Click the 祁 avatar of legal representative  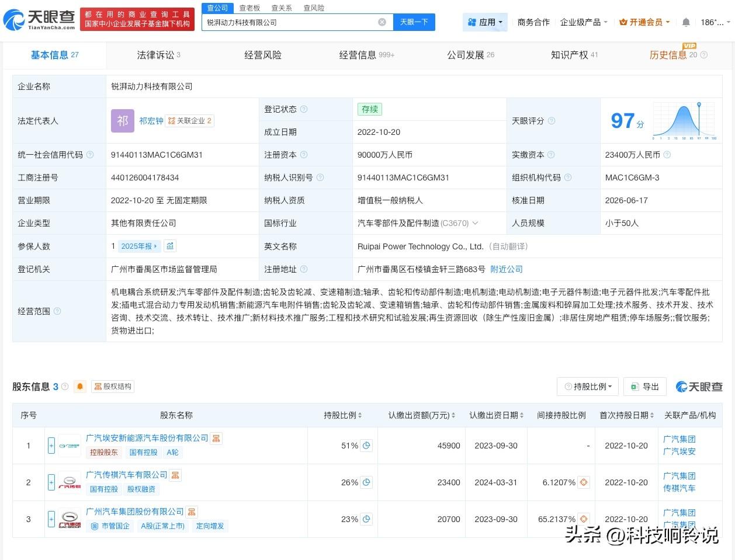point(122,121)
